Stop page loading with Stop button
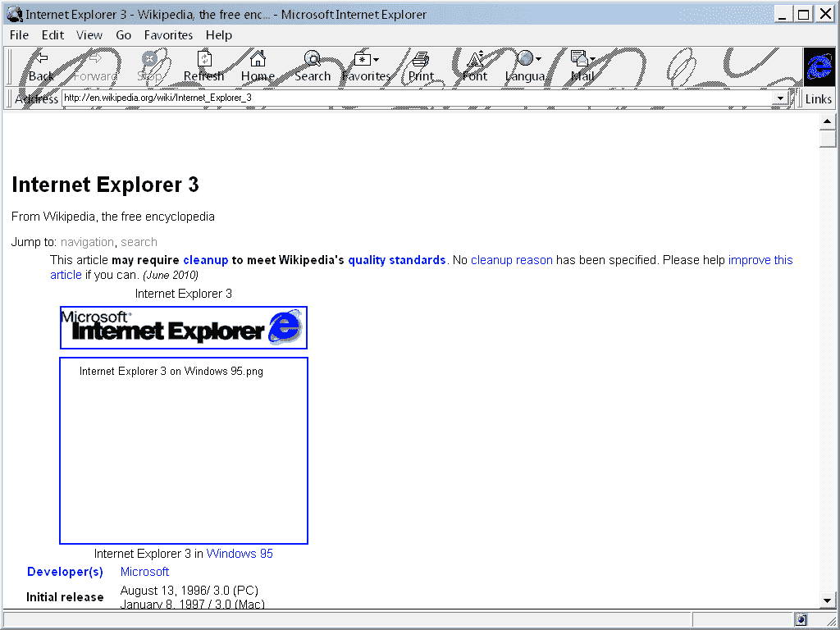The image size is (840, 630). [x=149, y=66]
